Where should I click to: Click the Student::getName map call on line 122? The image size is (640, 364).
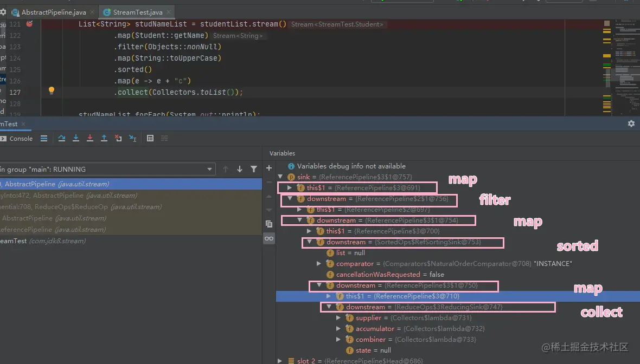point(161,35)
